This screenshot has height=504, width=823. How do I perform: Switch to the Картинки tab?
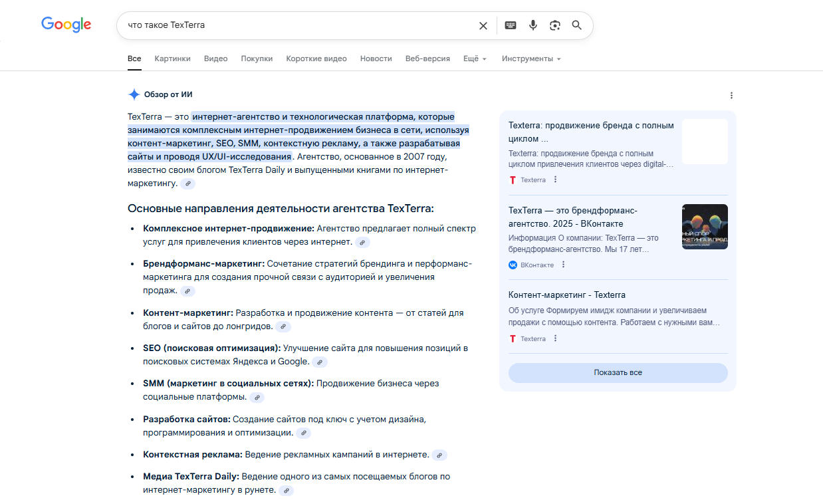click(172, 59)
